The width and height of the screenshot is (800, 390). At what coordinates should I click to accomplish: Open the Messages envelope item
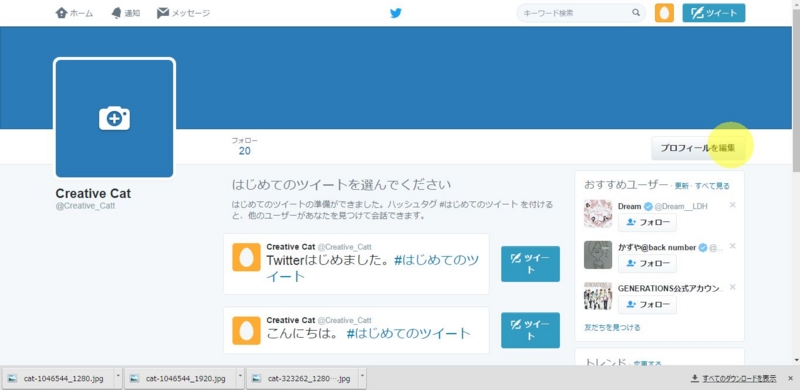[x=183, y=13]
